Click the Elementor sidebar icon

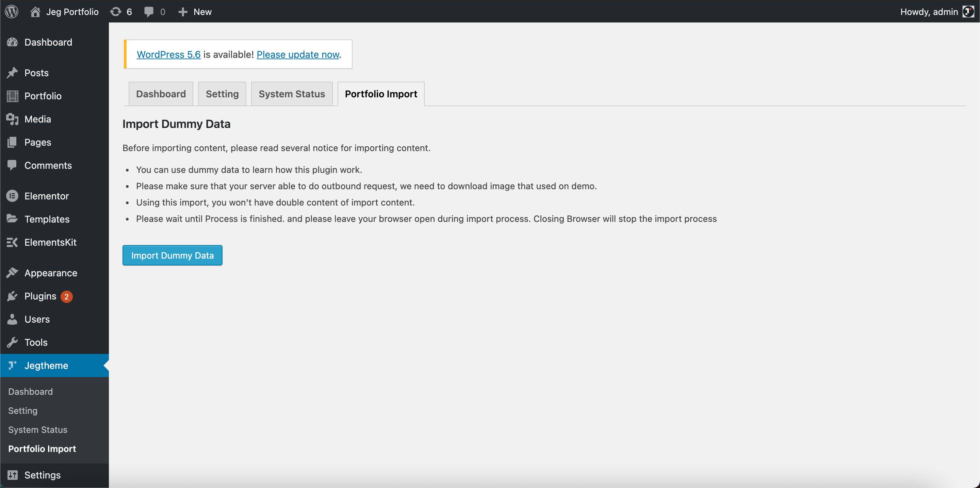tap(12, 196)
